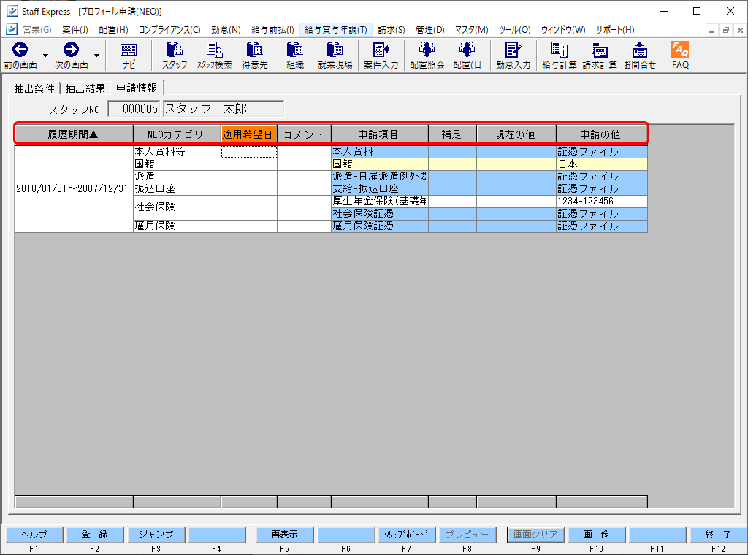Viewport: 756px width, 555px height.
Task: Expand the 次の画面 history dropdown arrow
Action: [x=96, y=55]
